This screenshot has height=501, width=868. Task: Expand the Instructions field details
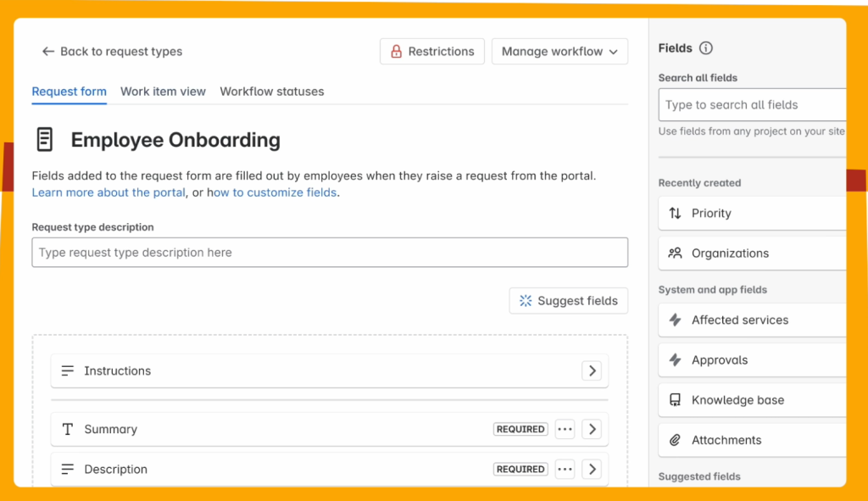[x=592, y=370]
